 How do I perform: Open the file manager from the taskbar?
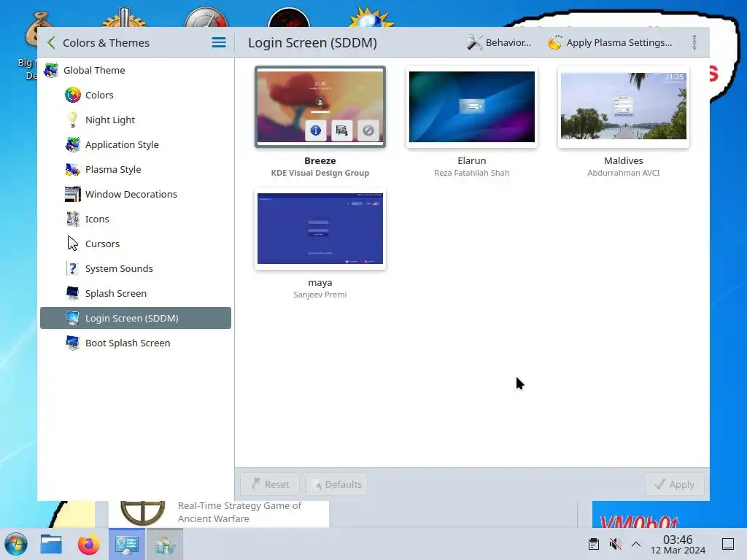[x=51, y=544]
